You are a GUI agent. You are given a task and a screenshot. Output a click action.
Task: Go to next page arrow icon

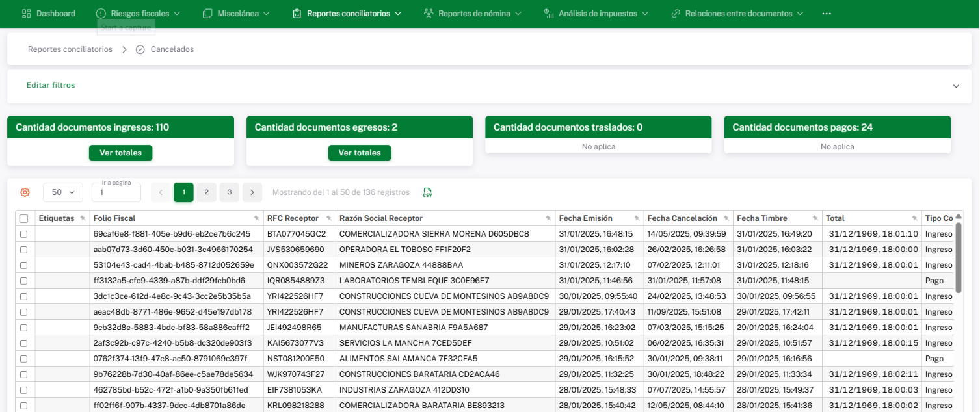pyautogui.click(x=252, y=192)
